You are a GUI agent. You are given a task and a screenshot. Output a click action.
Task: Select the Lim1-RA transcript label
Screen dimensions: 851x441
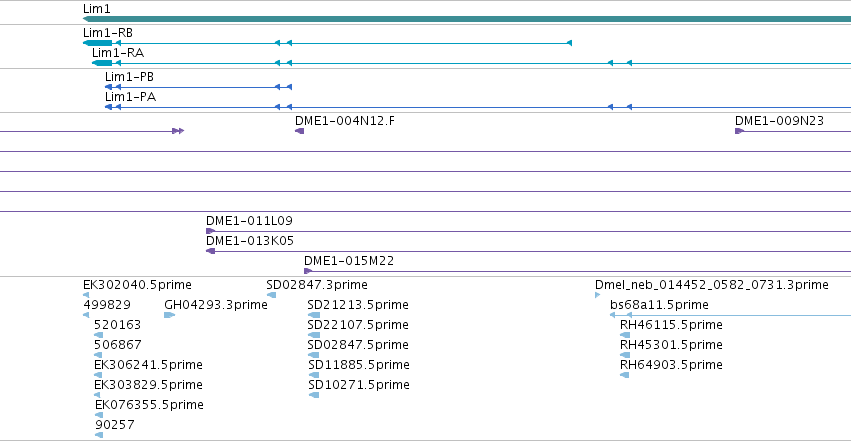tap(118, 53)
